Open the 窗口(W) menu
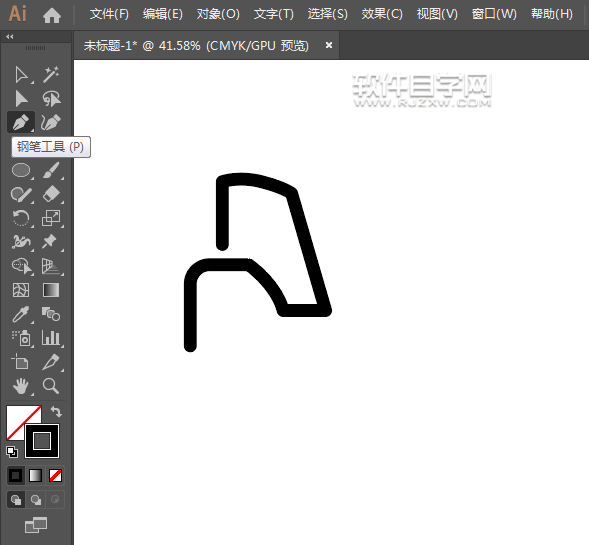 [x=494, y=14]
